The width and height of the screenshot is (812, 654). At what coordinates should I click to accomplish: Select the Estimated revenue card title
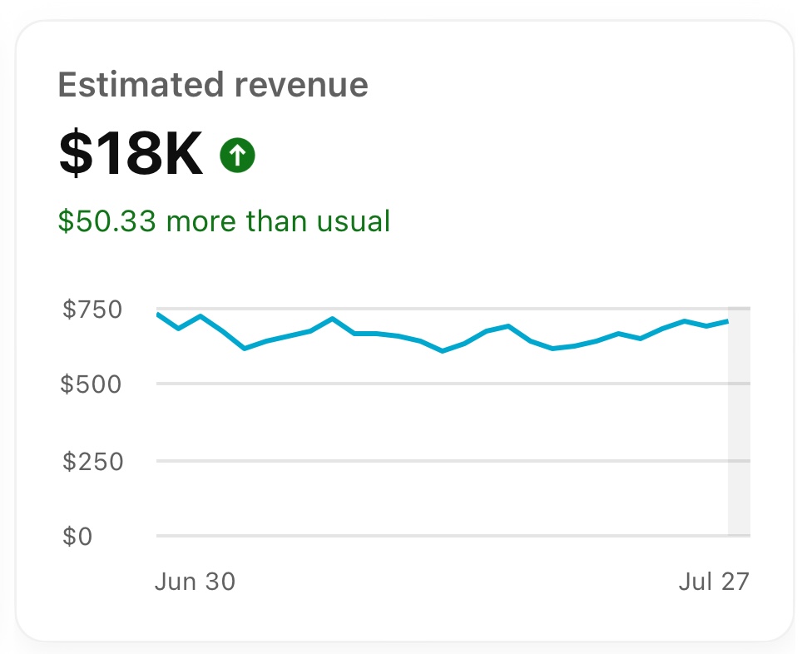pos(213,83)
